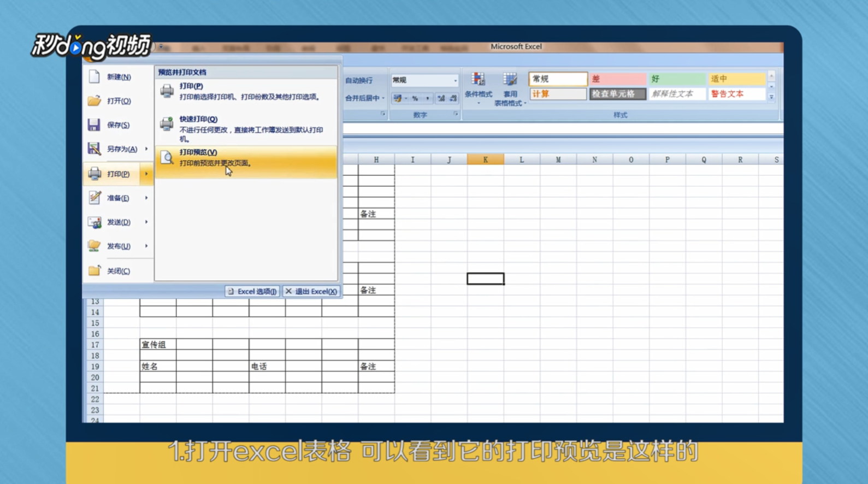Click the Excel 选项(I) button
Viewport: 868px width, 484px height.
[x=252, y=291]
